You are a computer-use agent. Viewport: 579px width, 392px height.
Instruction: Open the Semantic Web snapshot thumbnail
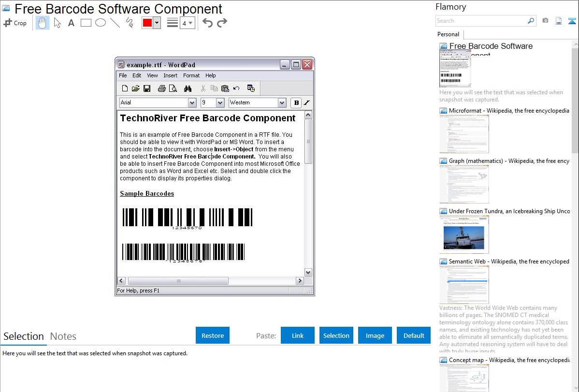click(x=464, y=285)
